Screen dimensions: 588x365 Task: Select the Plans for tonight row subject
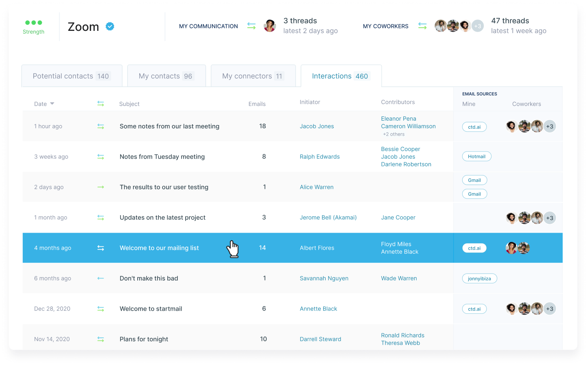(x=144, y=339)
